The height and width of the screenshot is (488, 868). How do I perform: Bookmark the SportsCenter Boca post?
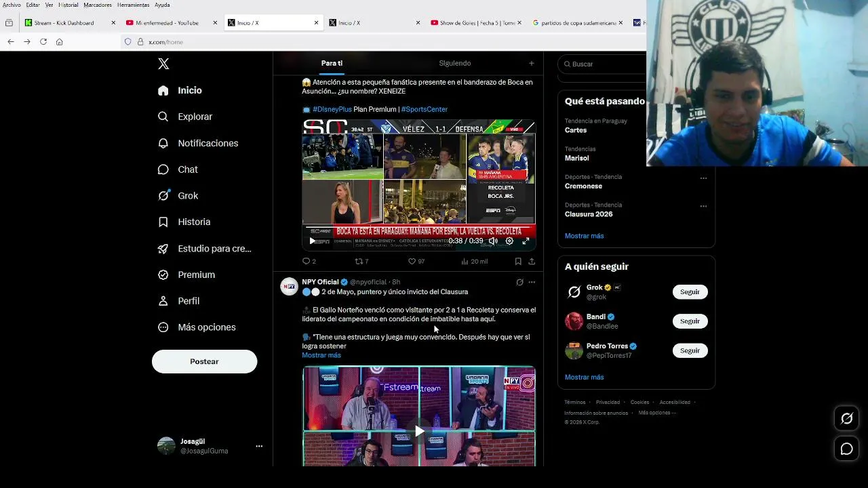tap(518, 261)
